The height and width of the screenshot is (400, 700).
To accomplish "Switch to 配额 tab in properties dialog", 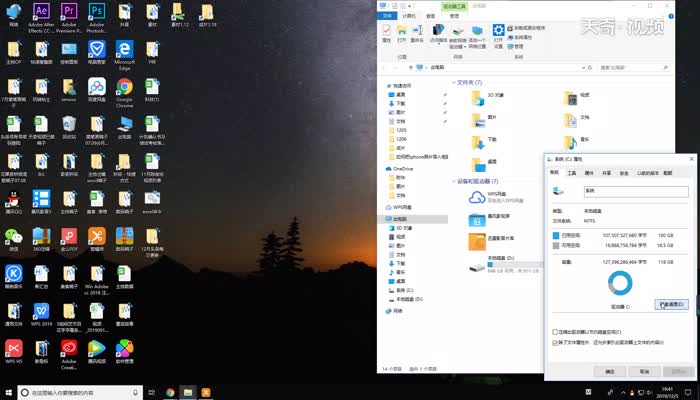I will click(667, 173).
